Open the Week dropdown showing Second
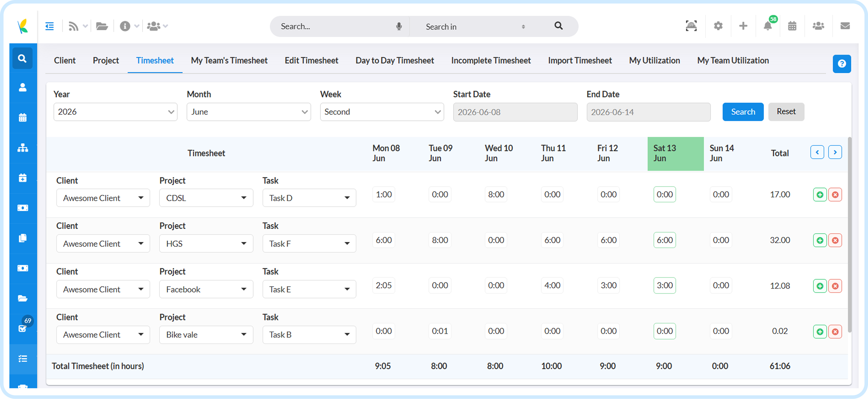The image size is (868, 399). click(382, 112)
